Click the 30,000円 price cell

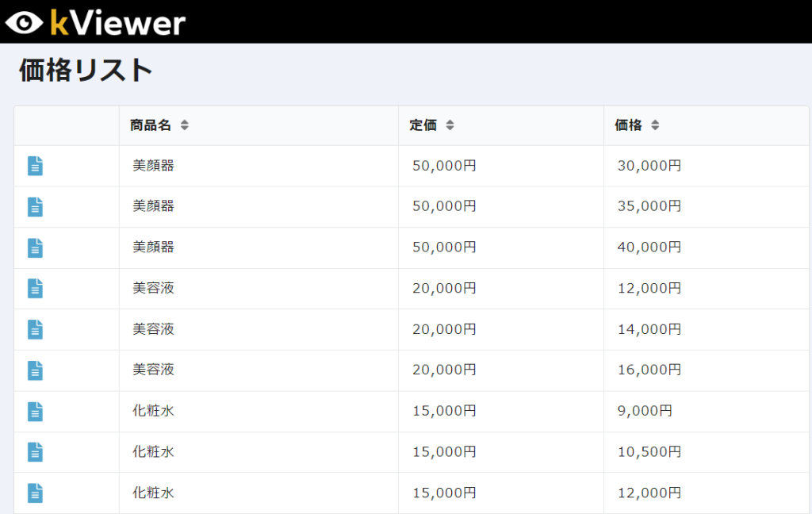tap(649, 166)
